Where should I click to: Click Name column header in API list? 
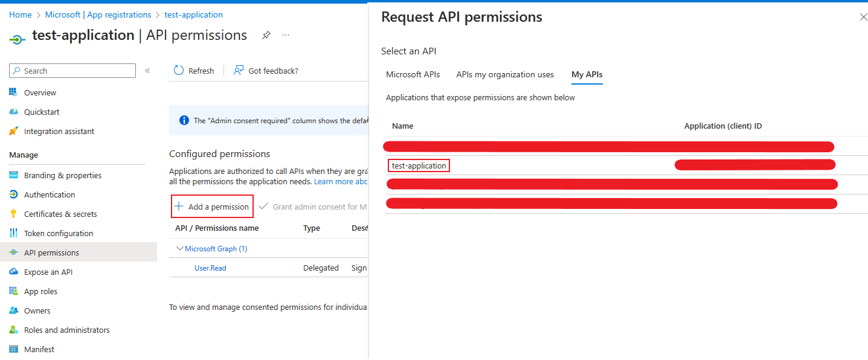click(402, 126)
